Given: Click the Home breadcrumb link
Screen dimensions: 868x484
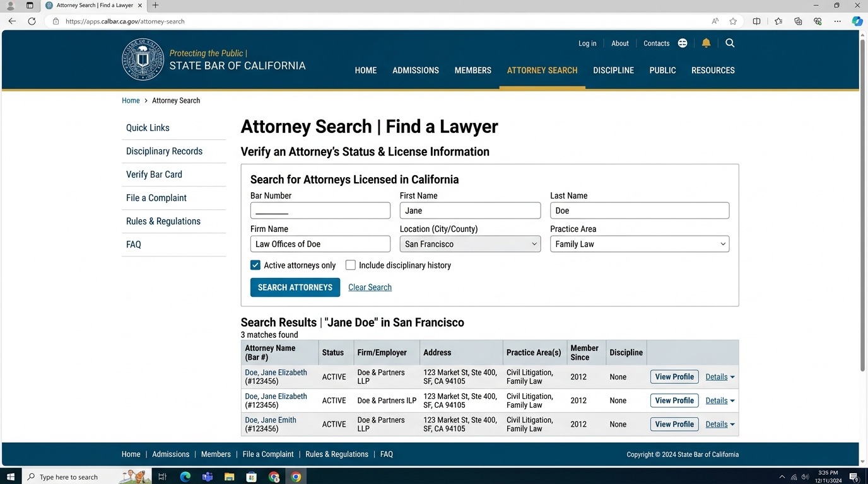Looking at the screenshot, I should coord(131,101).
